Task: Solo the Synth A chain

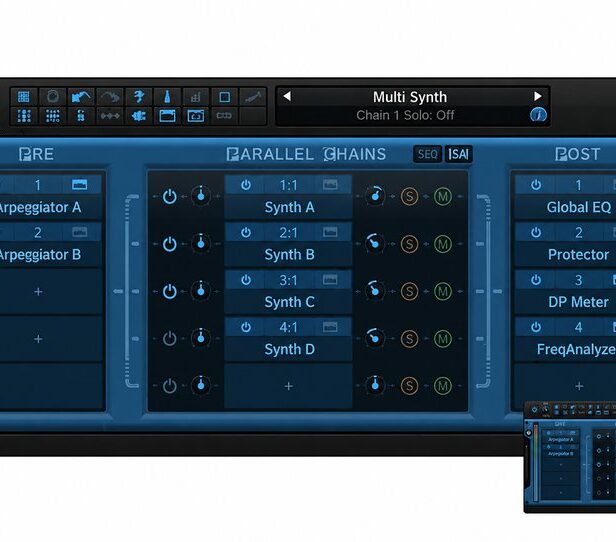Action: [409, 196]
